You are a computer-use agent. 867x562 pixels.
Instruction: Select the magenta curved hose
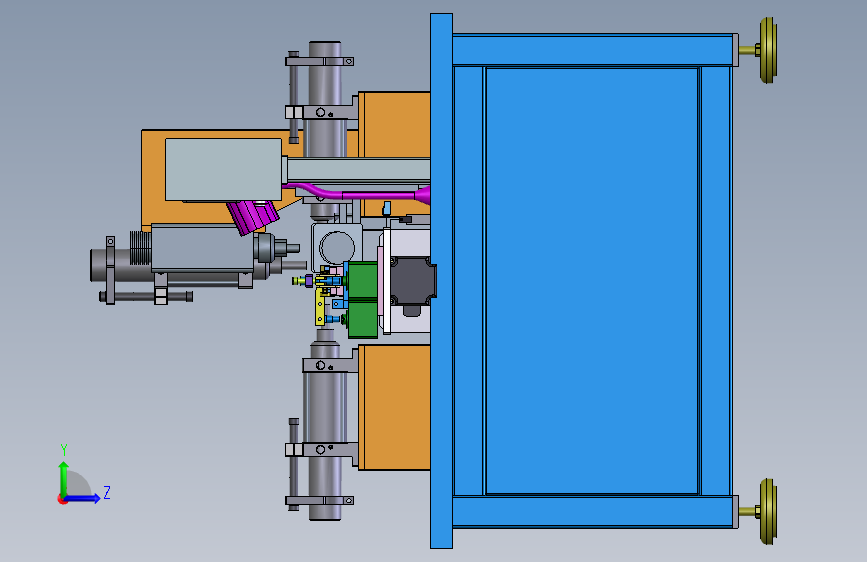[359, 194]
